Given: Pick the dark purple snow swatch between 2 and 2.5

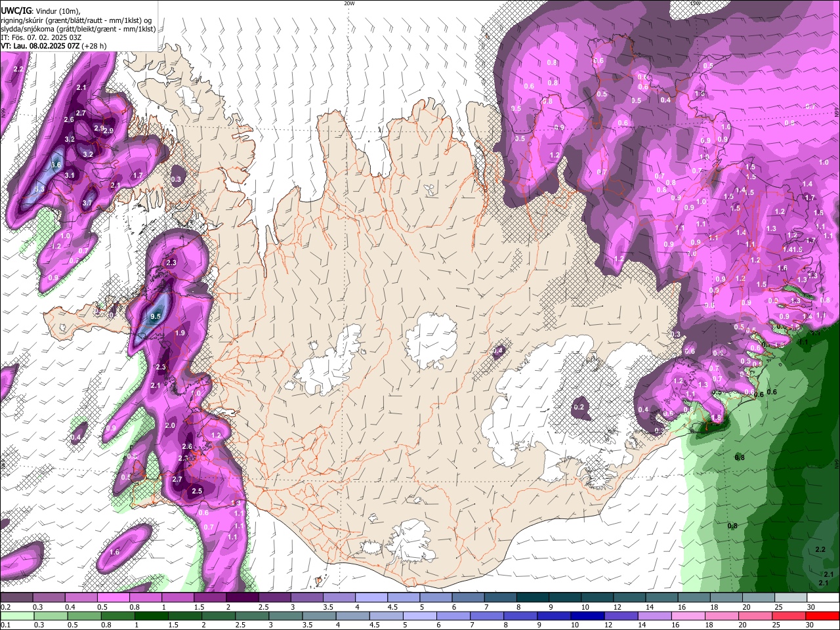Looking at the screenshot, I should 242,598.
